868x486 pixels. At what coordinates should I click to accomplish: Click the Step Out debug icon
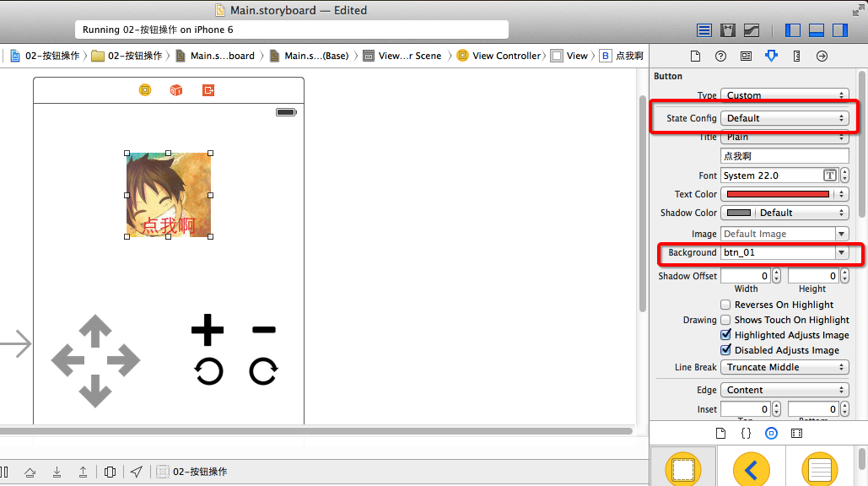[x=83, y=472]
